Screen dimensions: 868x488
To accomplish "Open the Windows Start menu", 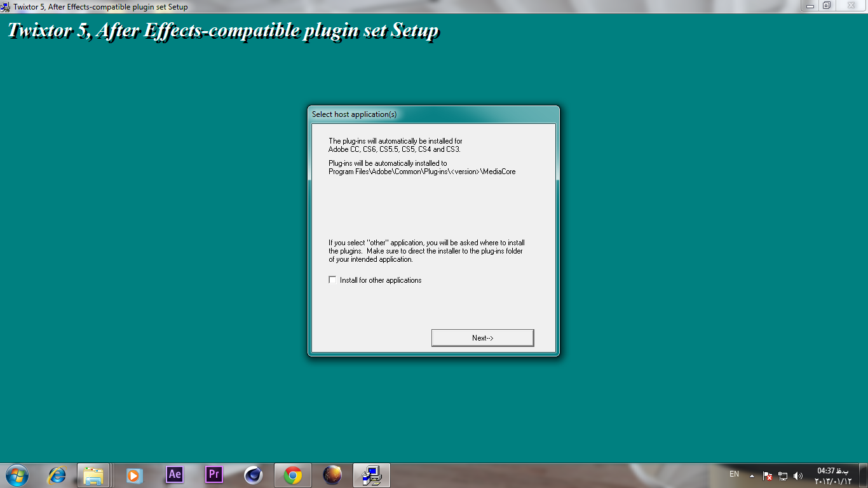I will (17, 475).
